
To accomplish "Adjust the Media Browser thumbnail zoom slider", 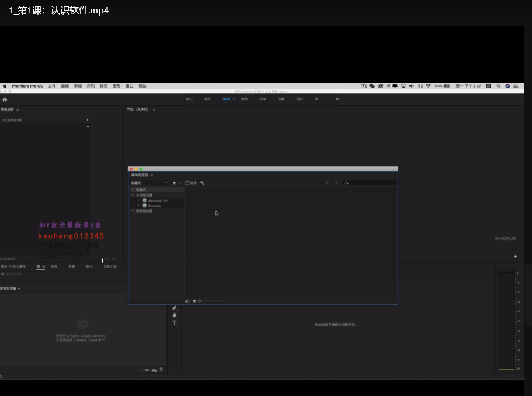I will point(211,301).
